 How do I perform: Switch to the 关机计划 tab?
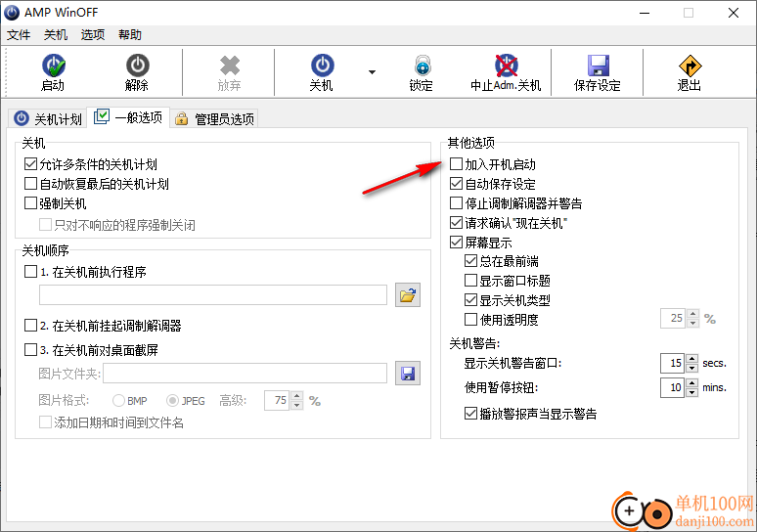pyautogui.click(x=47, y=118)
